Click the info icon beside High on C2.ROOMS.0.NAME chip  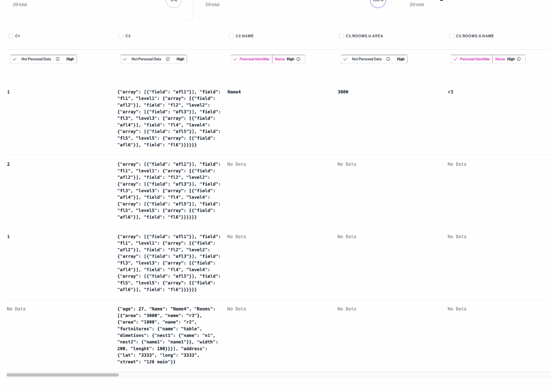pos(519,59)
